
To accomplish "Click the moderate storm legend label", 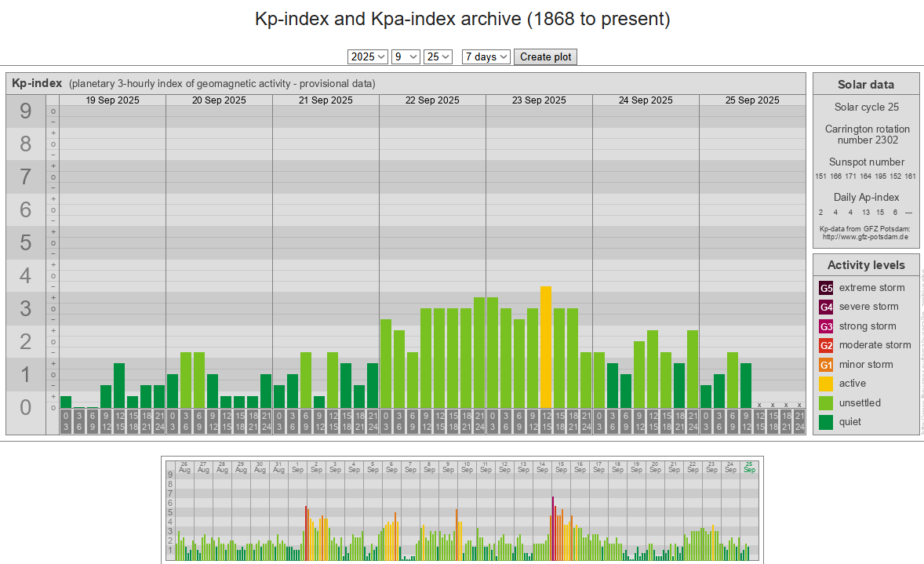I will (875, 345).
